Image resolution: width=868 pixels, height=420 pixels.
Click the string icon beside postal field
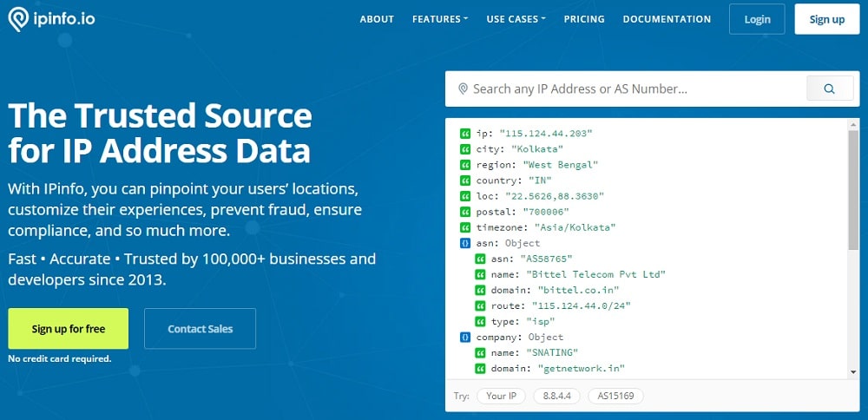pos(465,212)
